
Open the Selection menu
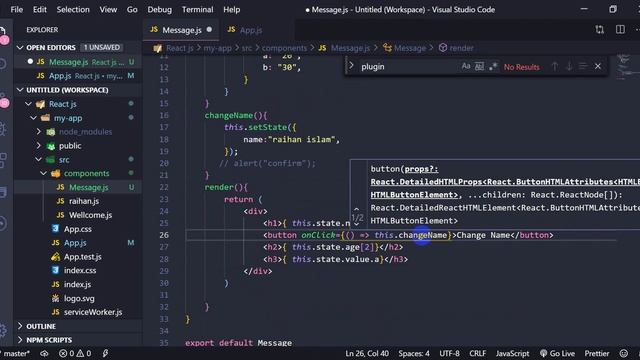tap(73, 9)
